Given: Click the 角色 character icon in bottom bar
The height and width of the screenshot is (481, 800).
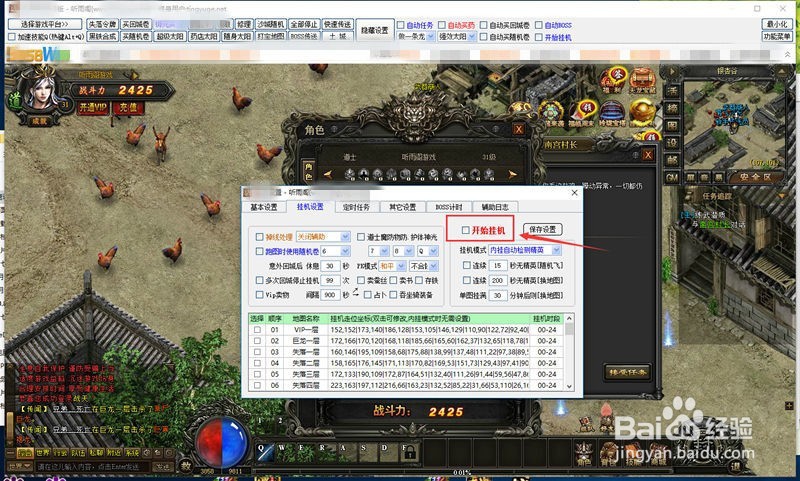Looking at the screenshot, I should point(584,454).
